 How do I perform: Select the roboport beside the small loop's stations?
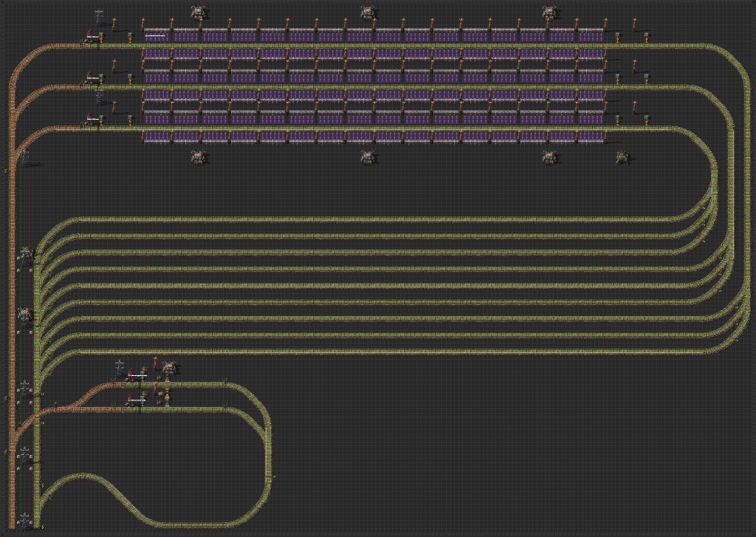[169, 369]
